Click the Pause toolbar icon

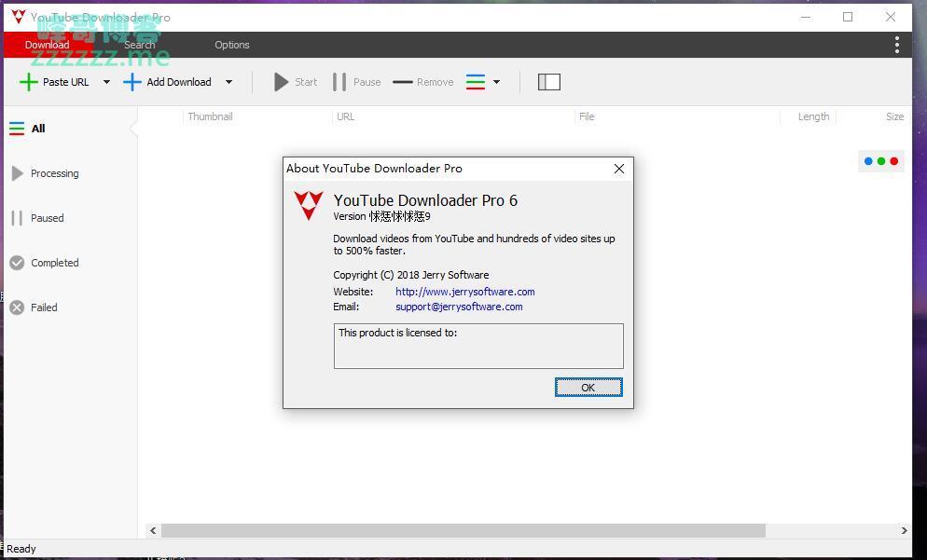click(x=339, y=82)
